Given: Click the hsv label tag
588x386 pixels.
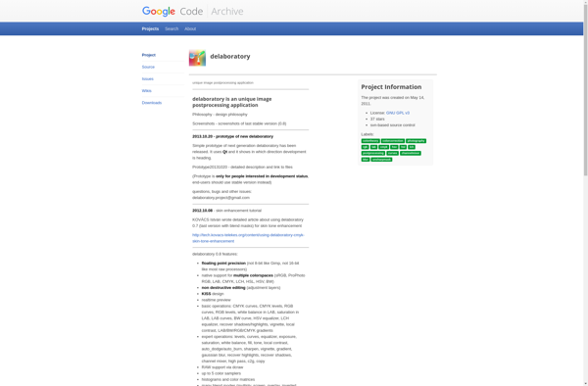Looking at the screenshot, I should [x=394, y=147].
